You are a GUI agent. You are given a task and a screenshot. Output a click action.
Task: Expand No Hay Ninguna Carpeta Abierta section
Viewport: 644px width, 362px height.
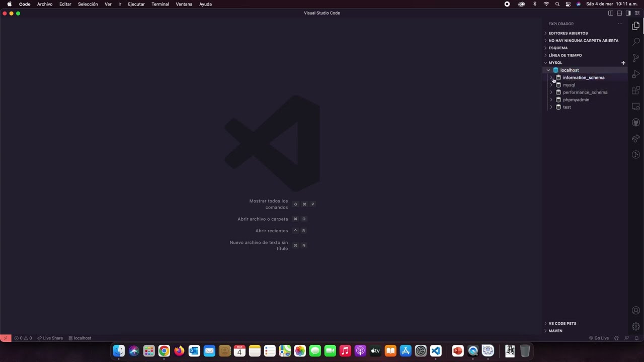click(585, 41)
